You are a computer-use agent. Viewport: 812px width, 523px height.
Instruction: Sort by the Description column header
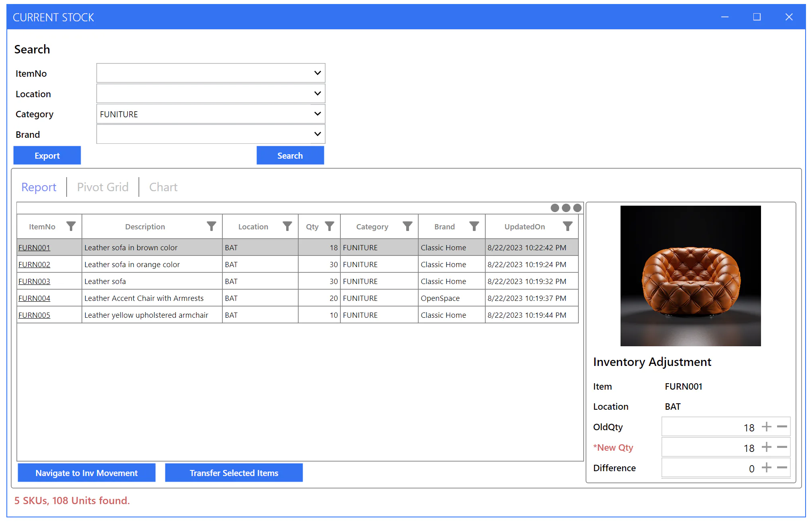click(x=145, y=227)
